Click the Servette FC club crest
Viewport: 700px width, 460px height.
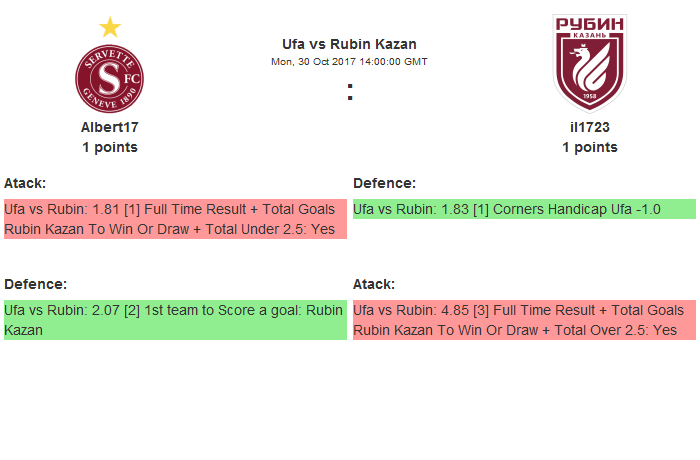pyautogui.click(x=110, y=79)
